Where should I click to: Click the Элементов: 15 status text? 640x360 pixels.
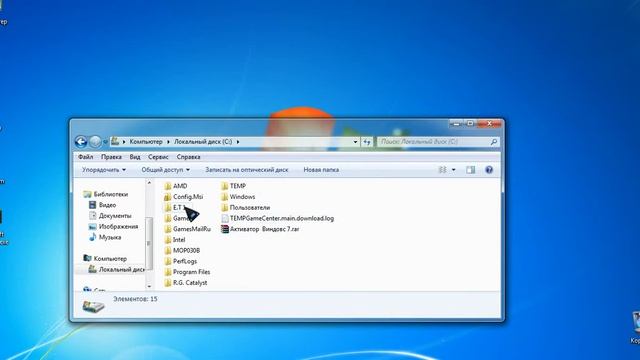(x=135, y=299)
